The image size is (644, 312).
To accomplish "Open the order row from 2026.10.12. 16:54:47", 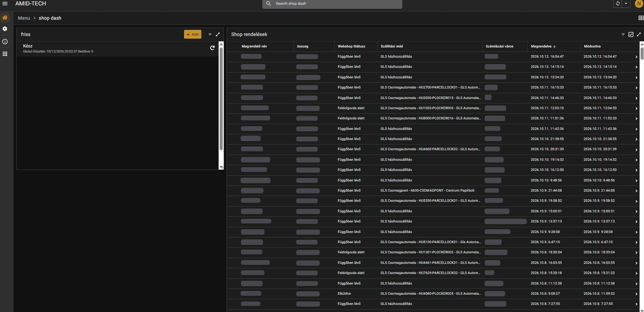I will pos(433,57).
